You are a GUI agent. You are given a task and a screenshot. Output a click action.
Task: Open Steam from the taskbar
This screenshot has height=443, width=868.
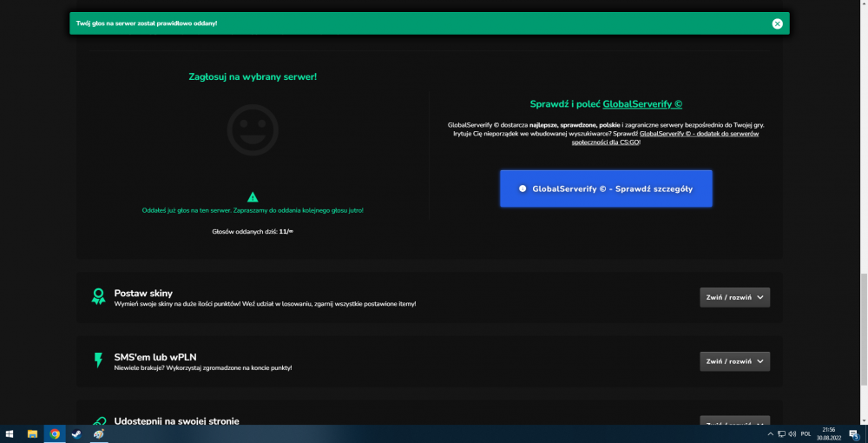pyautogui.click(x=76, y=434)
